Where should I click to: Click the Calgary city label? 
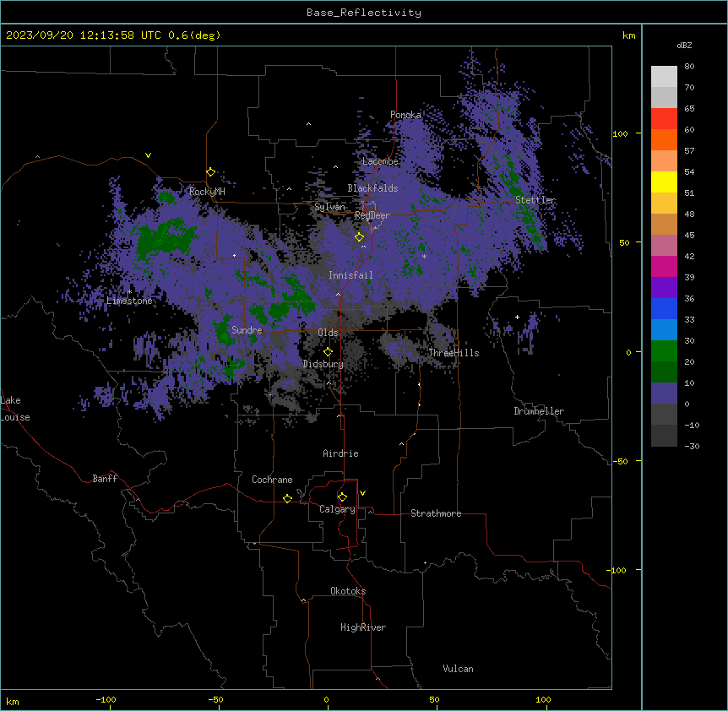click(x=337, y=509)
